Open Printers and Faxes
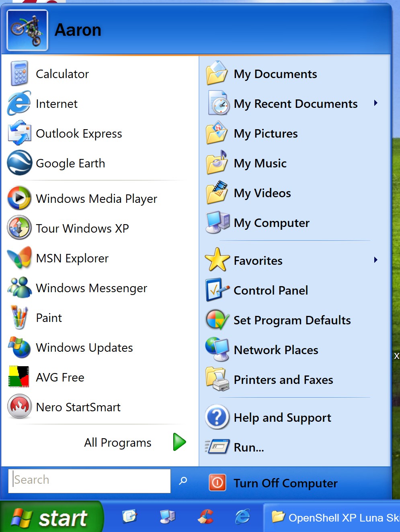Viewport: 400px width, 532px height. [283, 379]
